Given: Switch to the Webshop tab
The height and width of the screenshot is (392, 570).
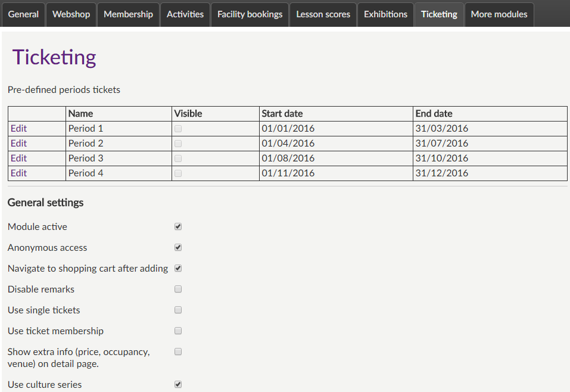Looking at the screenshot, I should point(71,14).
